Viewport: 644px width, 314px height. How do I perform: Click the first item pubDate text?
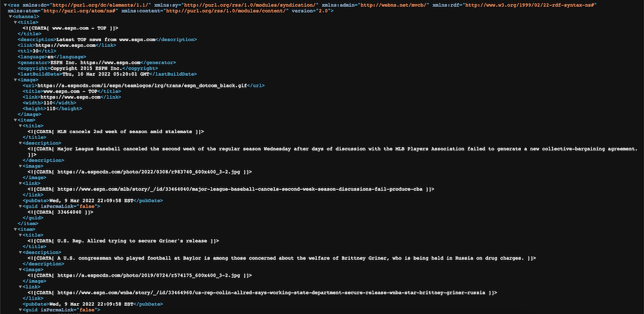coord(91,200)
